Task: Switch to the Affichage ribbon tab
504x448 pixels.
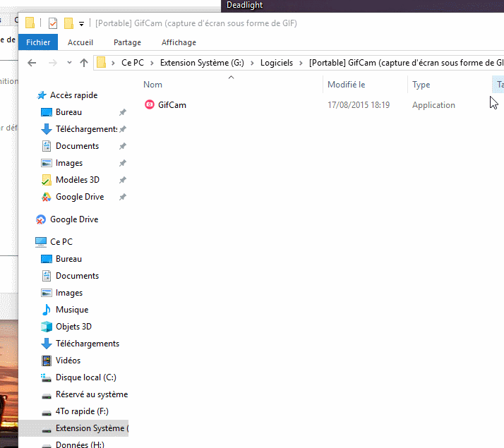Action: (179, 42)
